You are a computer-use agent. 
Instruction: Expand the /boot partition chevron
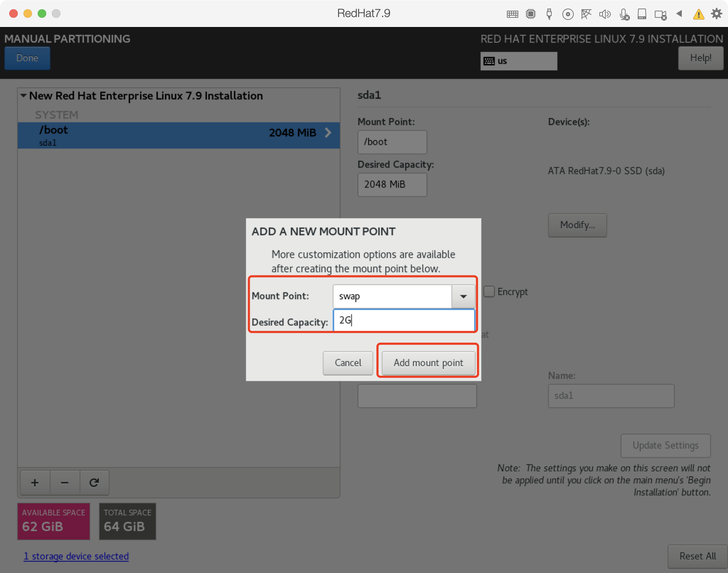(328, 133)
